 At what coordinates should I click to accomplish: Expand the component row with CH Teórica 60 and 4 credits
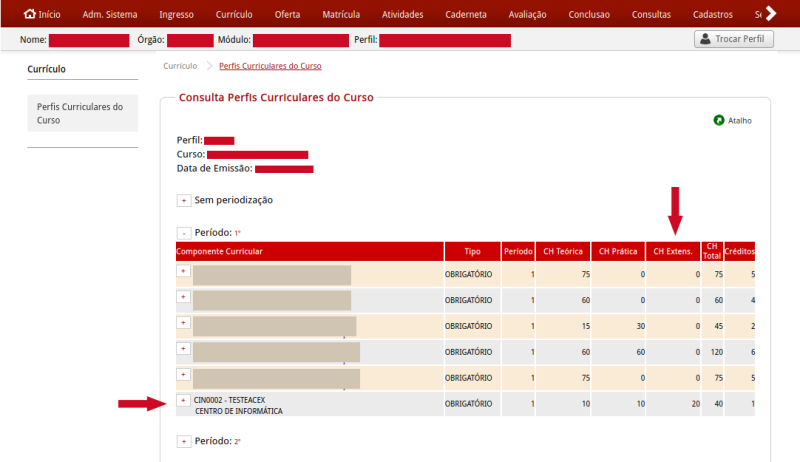point(183,296)
